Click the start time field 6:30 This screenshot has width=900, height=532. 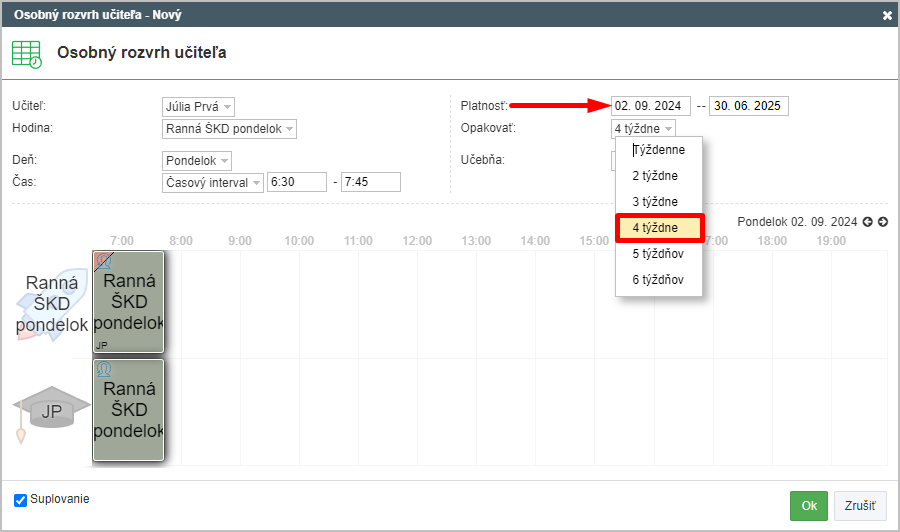297,182
